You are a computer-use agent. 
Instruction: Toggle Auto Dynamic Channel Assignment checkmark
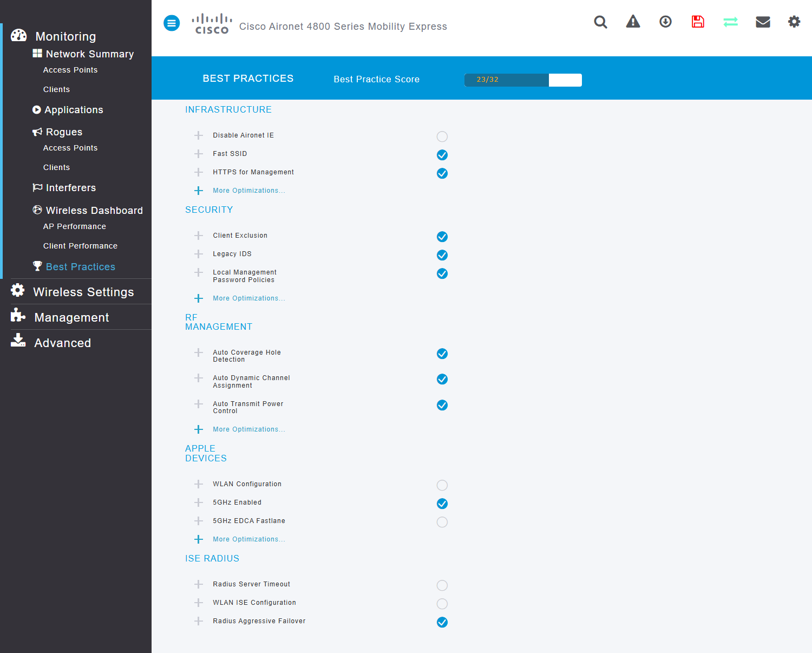pyautogui.click(x=442, y=379)
